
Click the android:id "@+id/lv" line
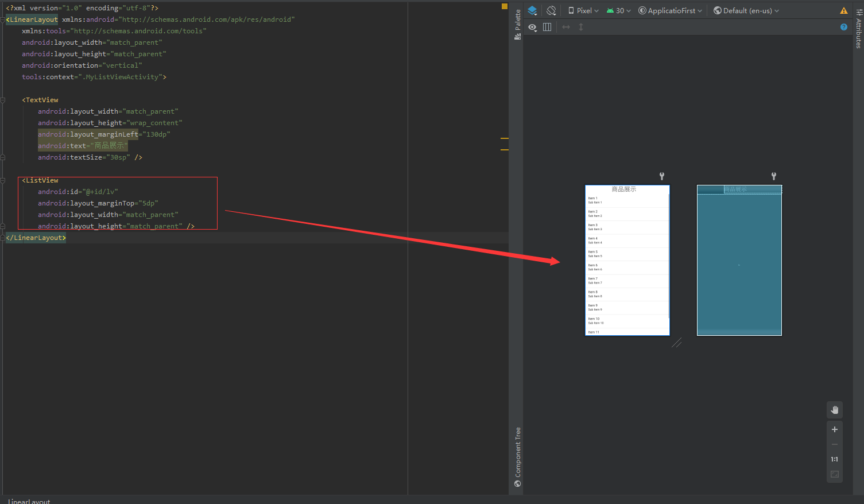(78, 192)
